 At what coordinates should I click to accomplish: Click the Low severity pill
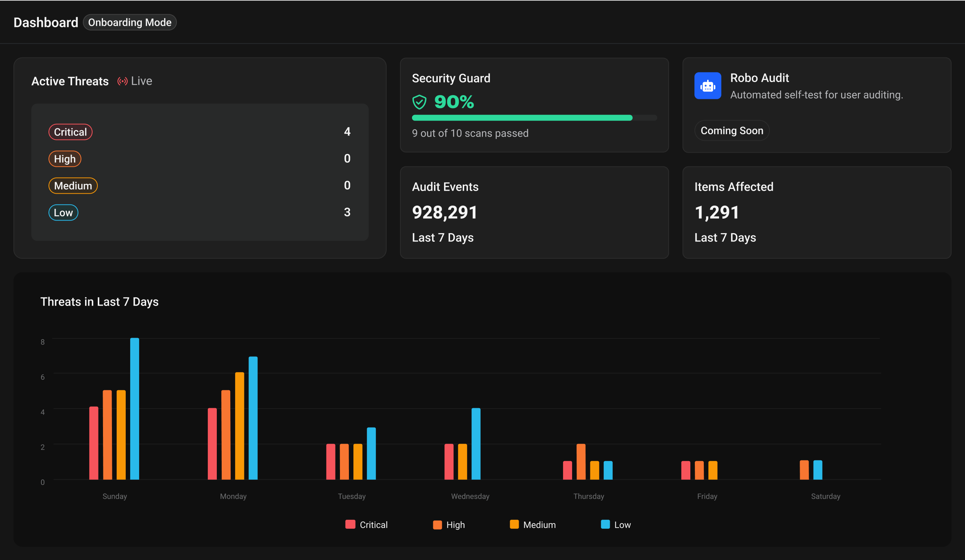click(63, 212)
